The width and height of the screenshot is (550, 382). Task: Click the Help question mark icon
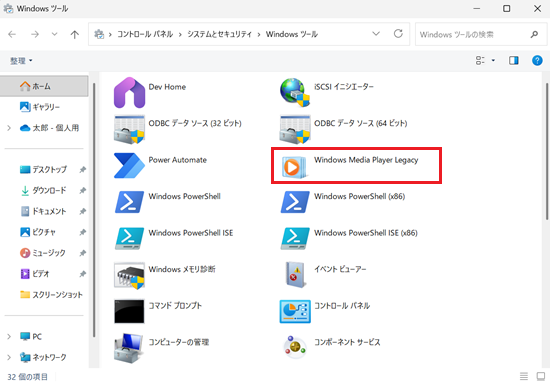[537, 61]
